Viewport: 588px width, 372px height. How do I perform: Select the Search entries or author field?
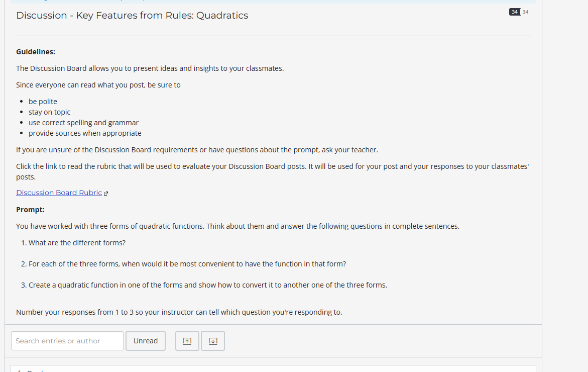(67, 340)
